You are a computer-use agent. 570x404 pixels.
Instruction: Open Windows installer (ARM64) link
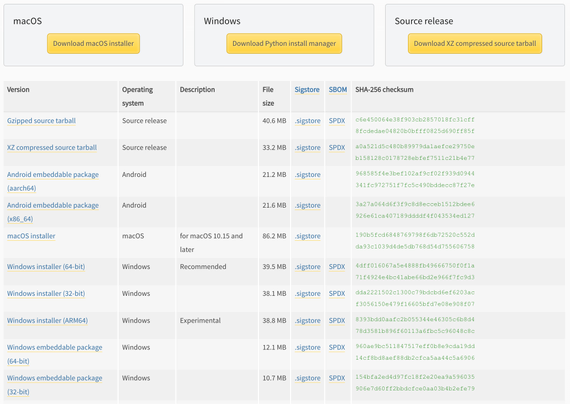pyautogui.click(x=47, y=320)
